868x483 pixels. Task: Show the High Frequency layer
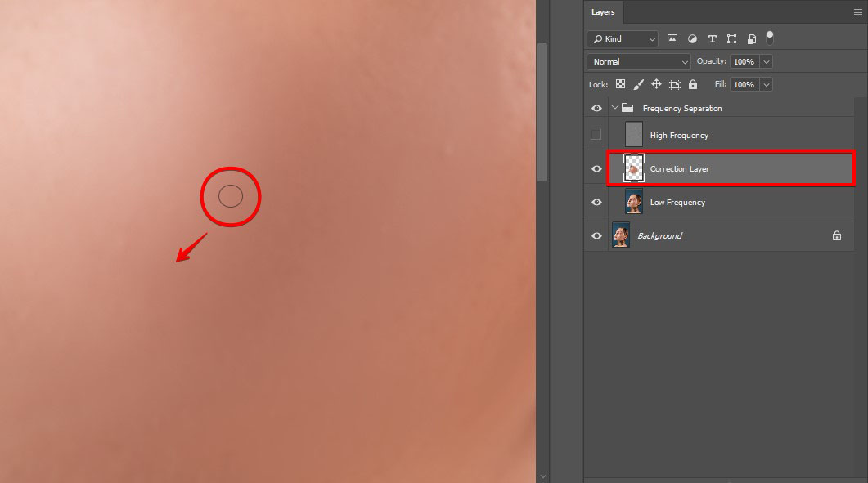coord(596,135)
